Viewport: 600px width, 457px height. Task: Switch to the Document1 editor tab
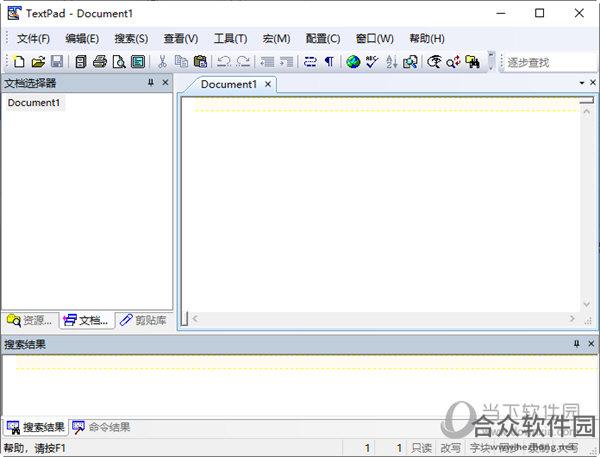228,84
